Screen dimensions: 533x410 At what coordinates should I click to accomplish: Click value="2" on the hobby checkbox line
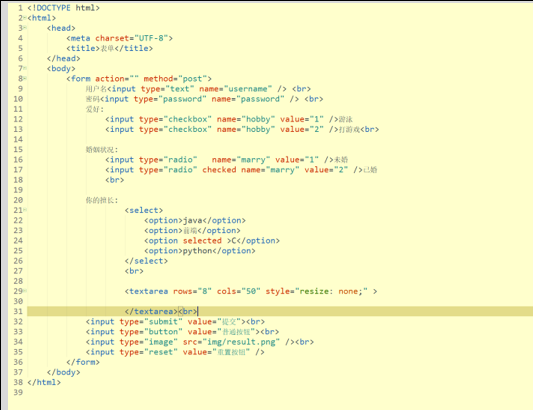pos(302,129)
